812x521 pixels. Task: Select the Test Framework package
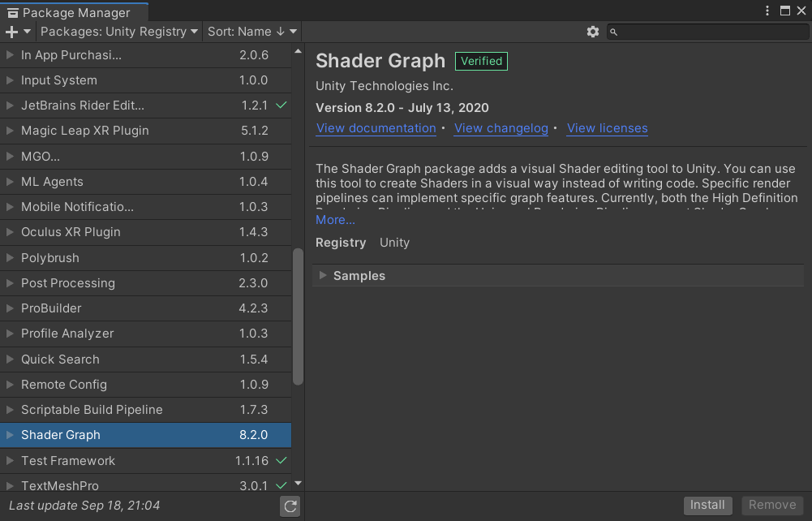(145, 460)
